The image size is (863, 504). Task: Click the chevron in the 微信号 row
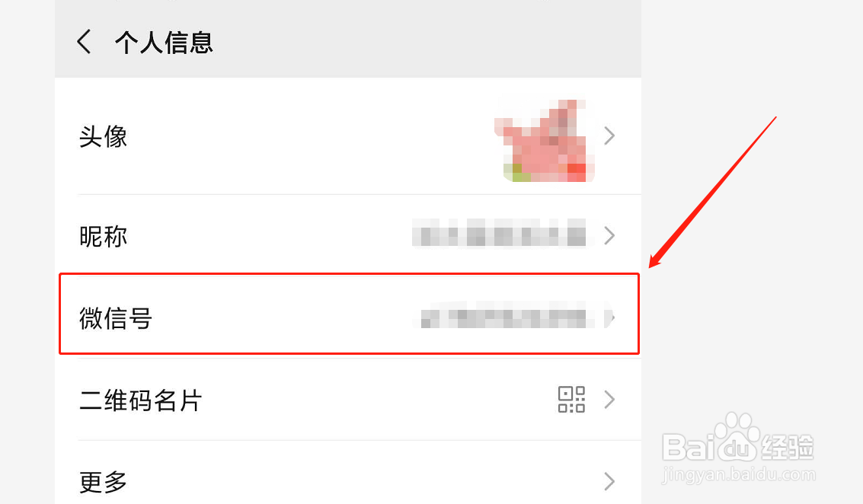pos(609,318)
